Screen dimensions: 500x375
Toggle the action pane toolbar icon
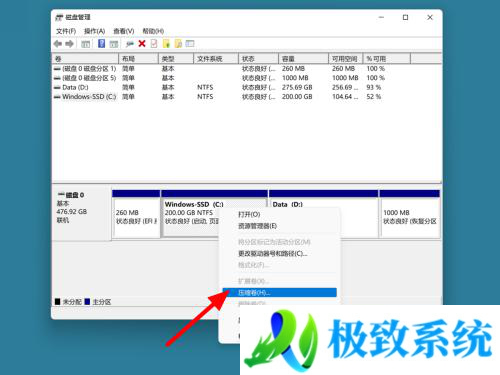click(114, 44)
